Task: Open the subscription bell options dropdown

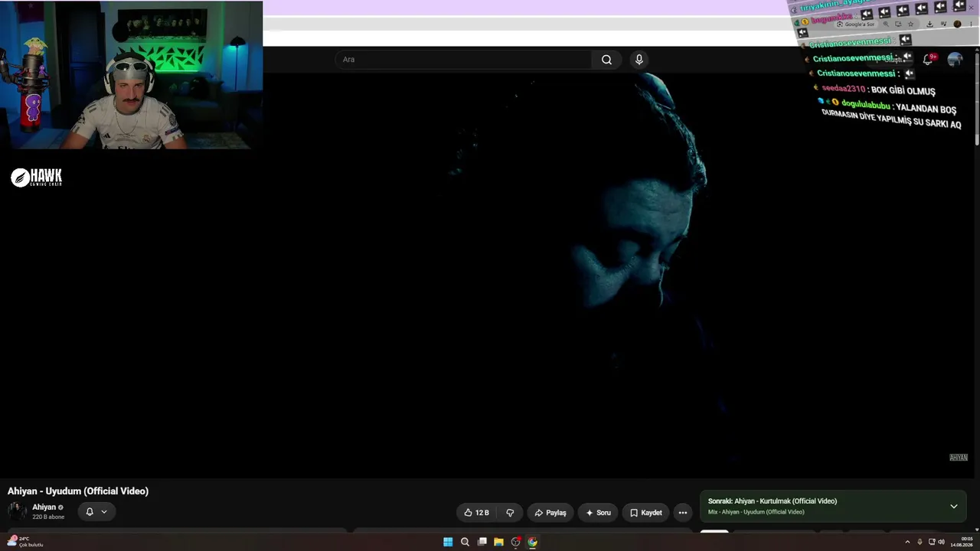Action: click(x=96, y=512)
